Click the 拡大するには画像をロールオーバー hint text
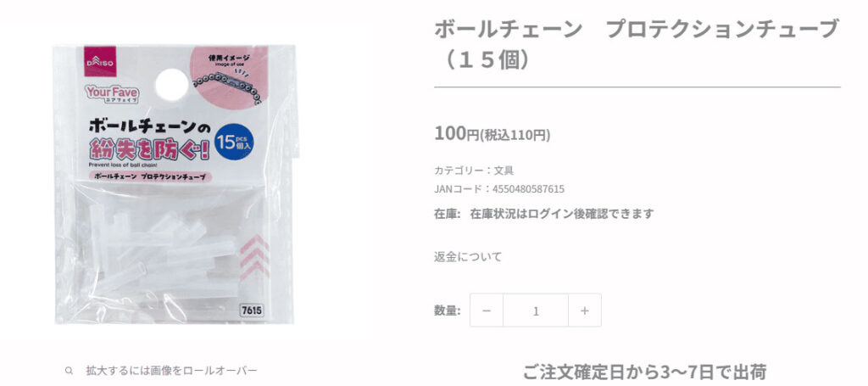This screenshot has width=868, height=386. [x=171, y=371]
